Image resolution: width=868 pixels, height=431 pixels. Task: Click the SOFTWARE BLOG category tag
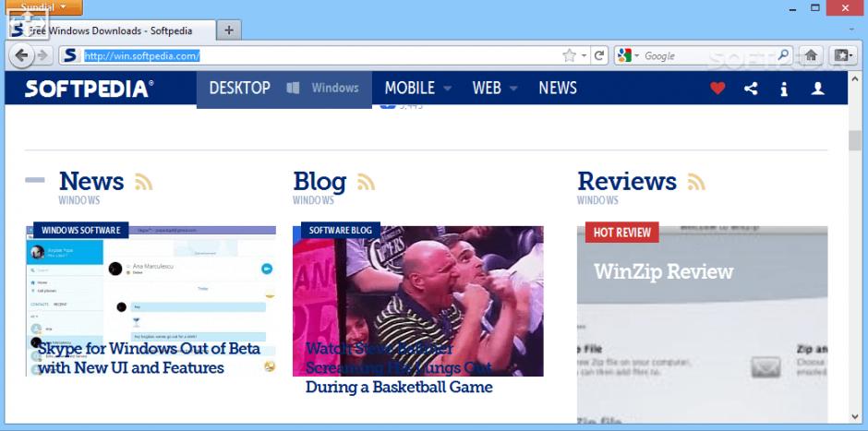[341, 230]
